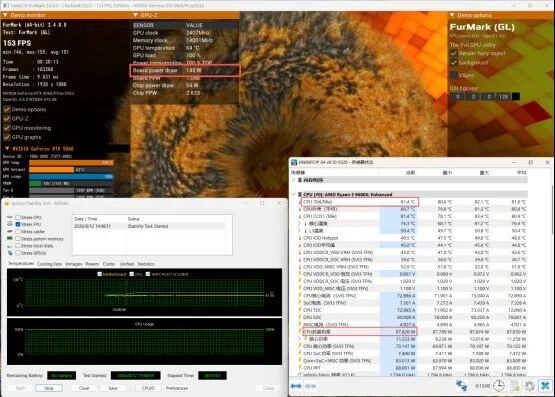Collapse the Demo options panel triangle
Viewport: 555px width, 397px height.
coord(452,15)
